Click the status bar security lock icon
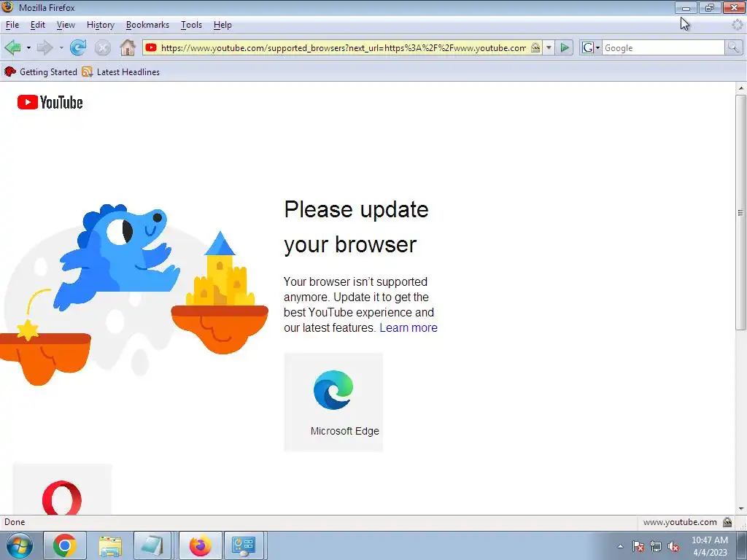 (x=727, y=522)
